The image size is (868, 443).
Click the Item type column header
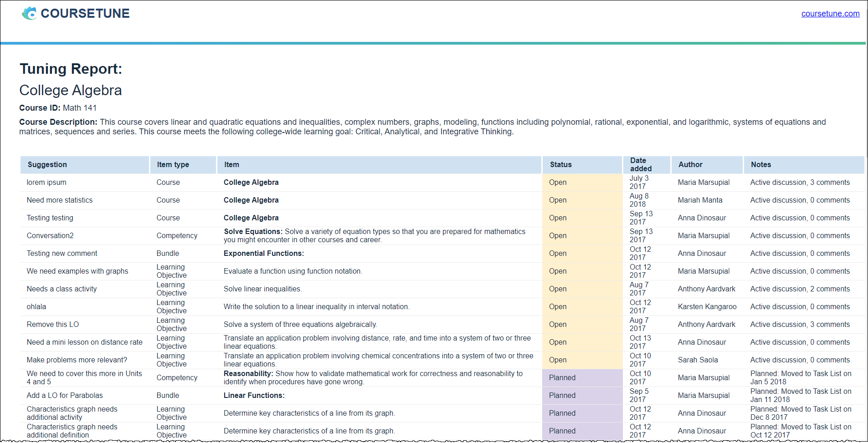pyautogui.click(x=173, y=165)
